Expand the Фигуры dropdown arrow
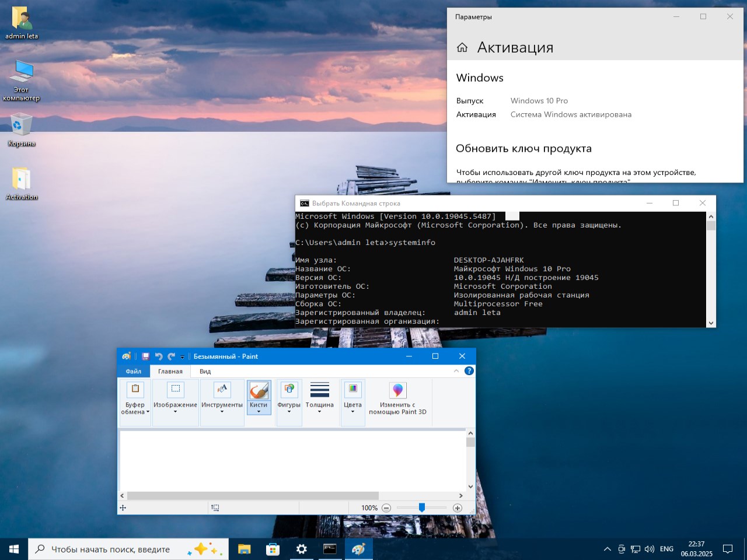The image size is (747, 560). [289, 412]
